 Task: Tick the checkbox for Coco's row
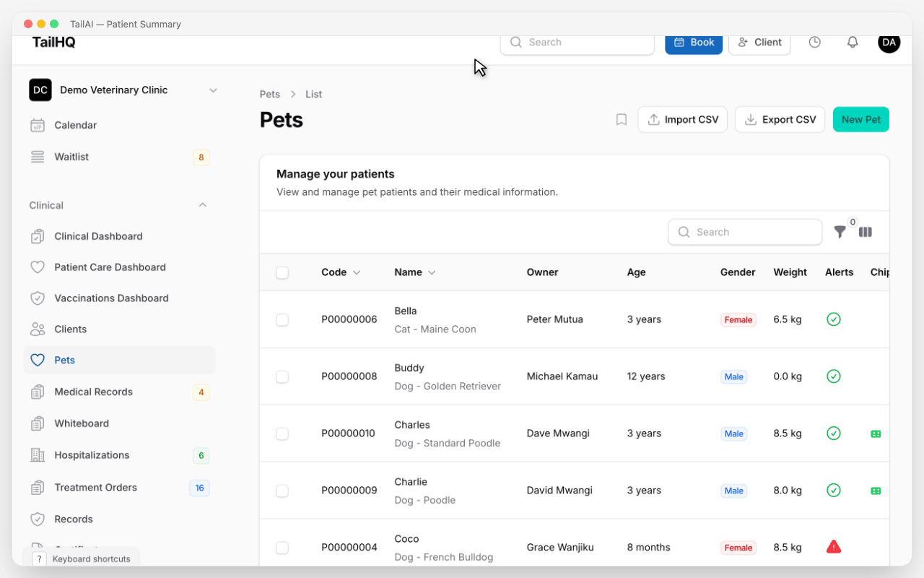(x=282, y=547)
